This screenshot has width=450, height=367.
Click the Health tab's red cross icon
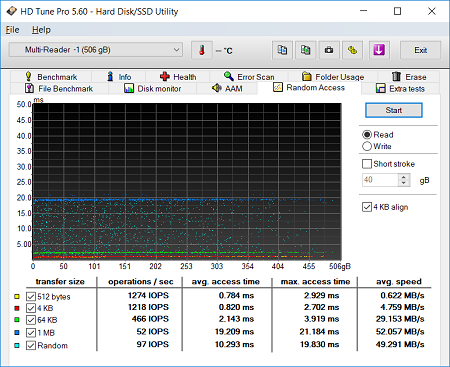165,77
